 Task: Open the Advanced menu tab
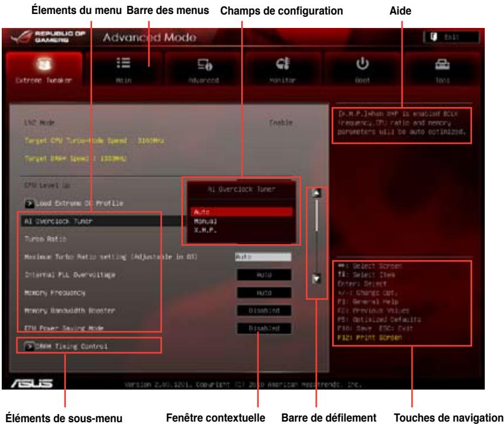click(x=203, y=69)
